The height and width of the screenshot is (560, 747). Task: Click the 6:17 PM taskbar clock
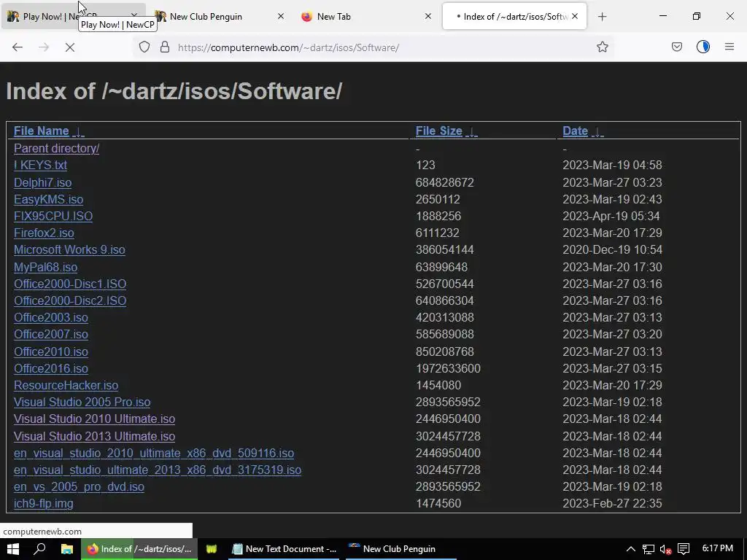[718, 548]
